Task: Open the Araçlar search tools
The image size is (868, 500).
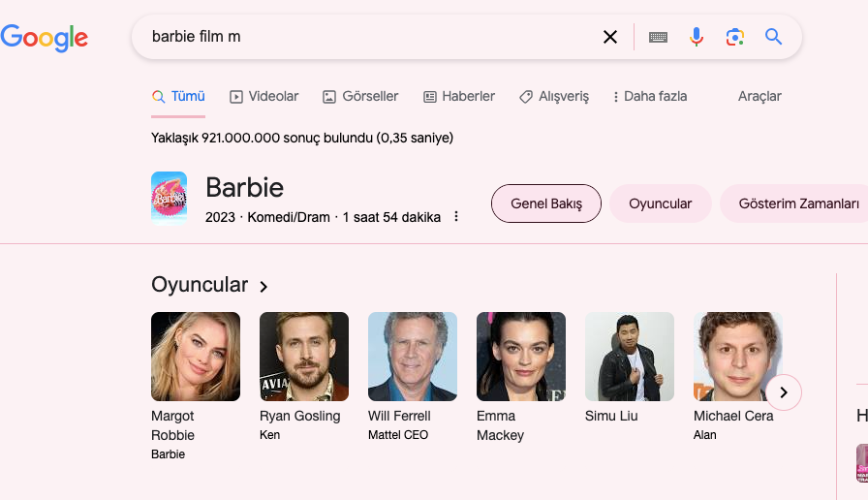Action: click(759, 96)
